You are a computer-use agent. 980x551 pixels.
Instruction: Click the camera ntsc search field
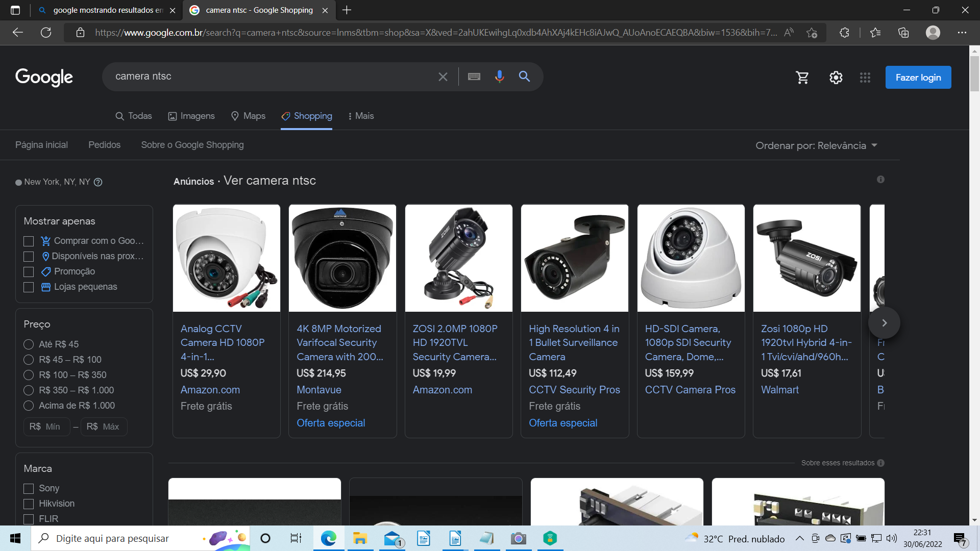coord(271,77)
